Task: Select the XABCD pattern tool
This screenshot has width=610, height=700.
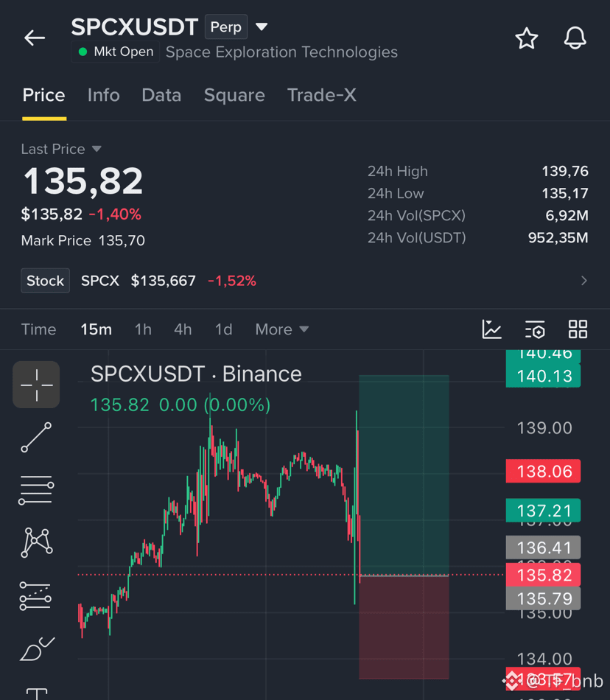Action: coord(37,542)
